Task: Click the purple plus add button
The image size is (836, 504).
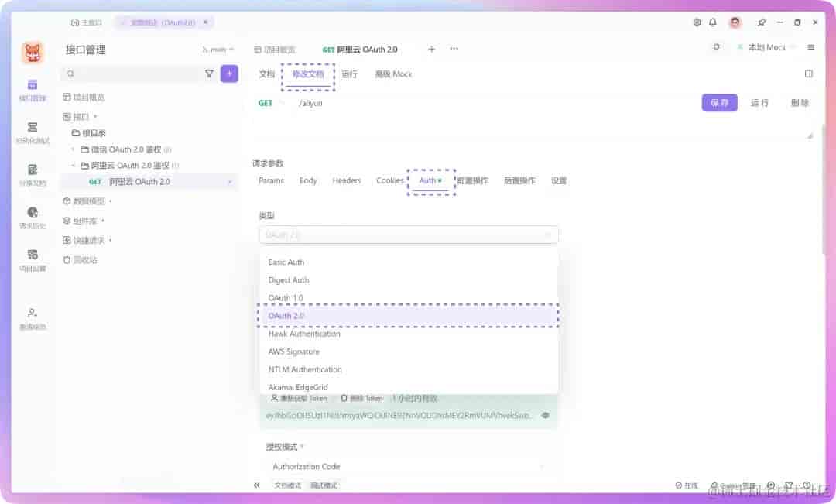Action: [x=229, y=74]
